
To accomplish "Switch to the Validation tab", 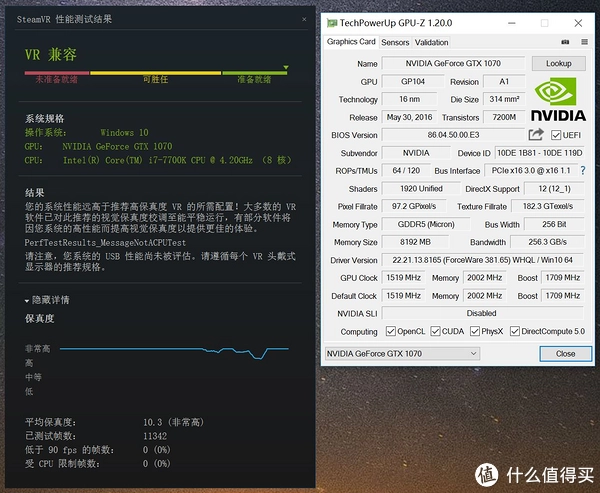I will pyautogui.click(x=431, y=42).
